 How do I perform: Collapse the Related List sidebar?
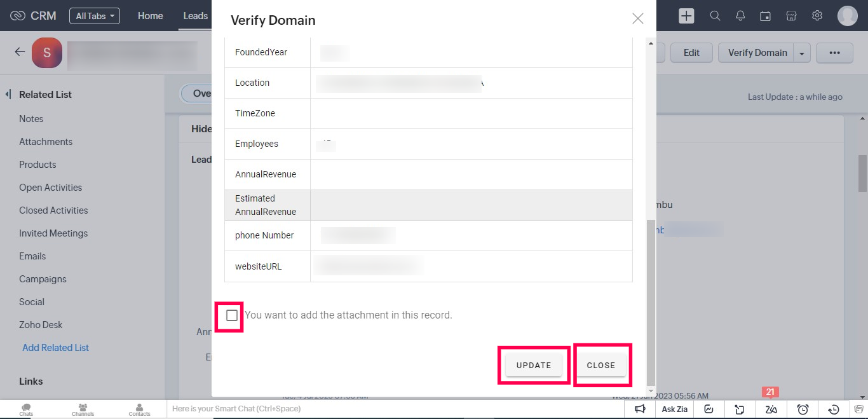[8, 95]
